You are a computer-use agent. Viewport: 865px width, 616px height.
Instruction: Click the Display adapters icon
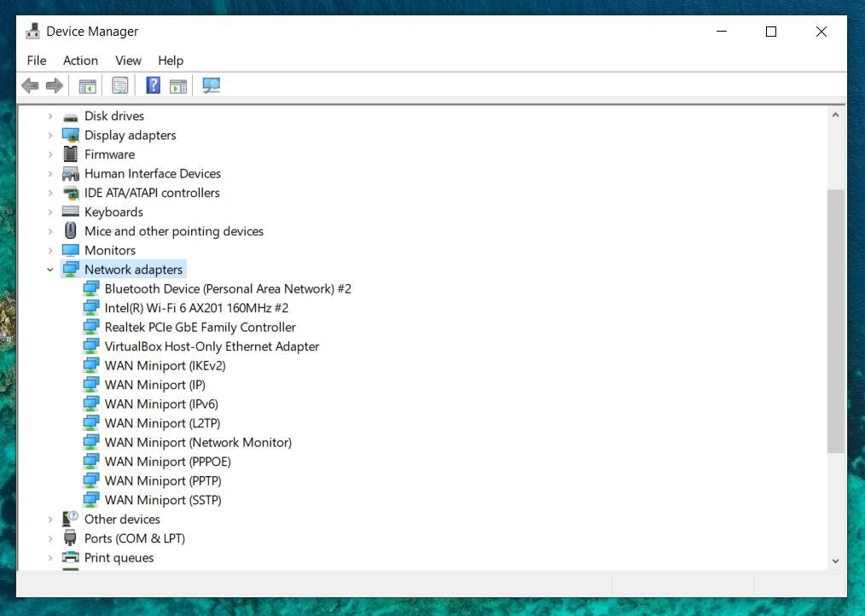point(71,136)
